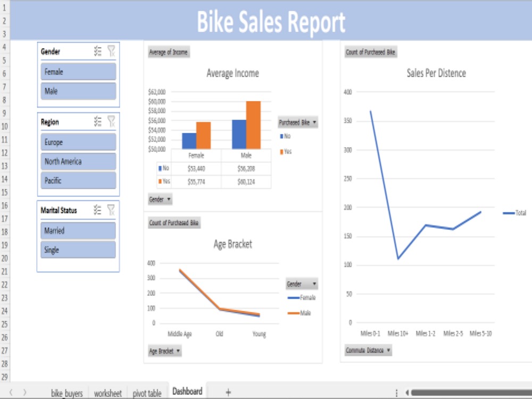Viewport: 532px width, 399px height.
Task: Toggle multi-select in Gender slicer
Action: [x=98, y=51]
